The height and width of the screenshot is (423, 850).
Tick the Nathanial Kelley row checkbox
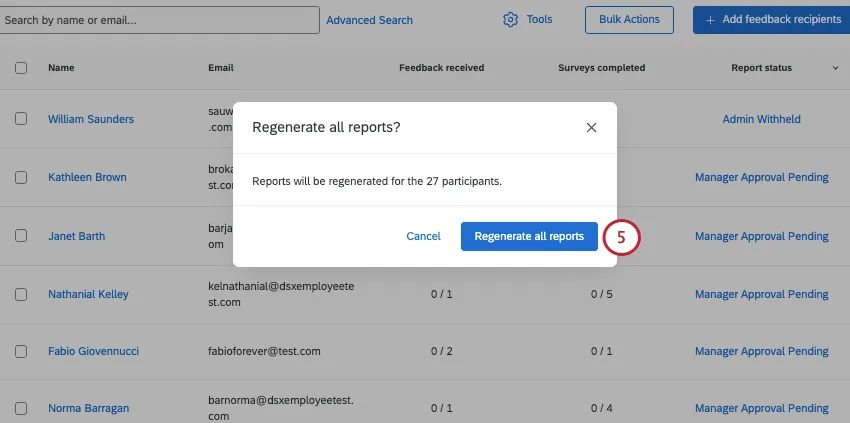point(21,294)
